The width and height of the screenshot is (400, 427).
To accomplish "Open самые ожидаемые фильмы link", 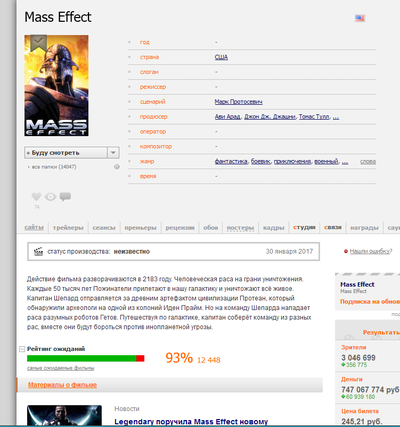I will pyautogui.click(x=60, y=368).
